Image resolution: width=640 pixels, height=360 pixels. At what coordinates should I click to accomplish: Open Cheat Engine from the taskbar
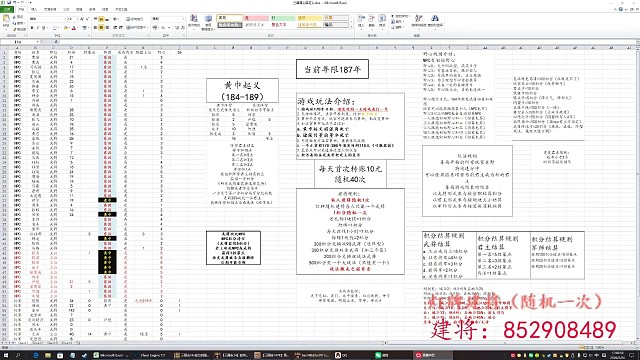click(152, 356)
